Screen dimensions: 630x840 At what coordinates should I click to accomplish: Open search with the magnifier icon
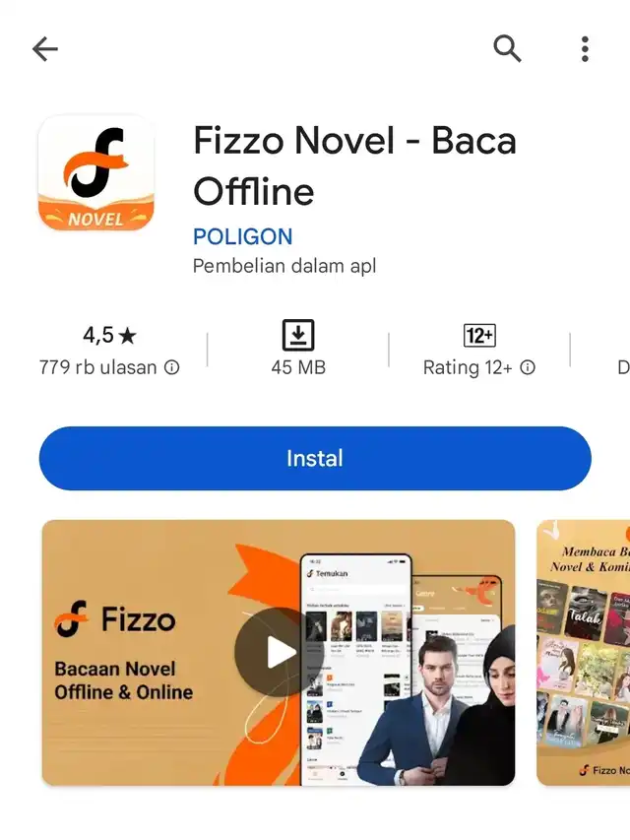point(507,49)
